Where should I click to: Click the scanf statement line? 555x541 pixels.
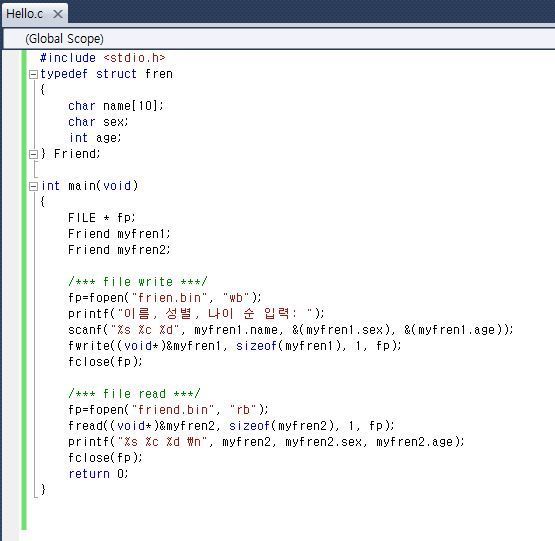(x=291, y=330)
